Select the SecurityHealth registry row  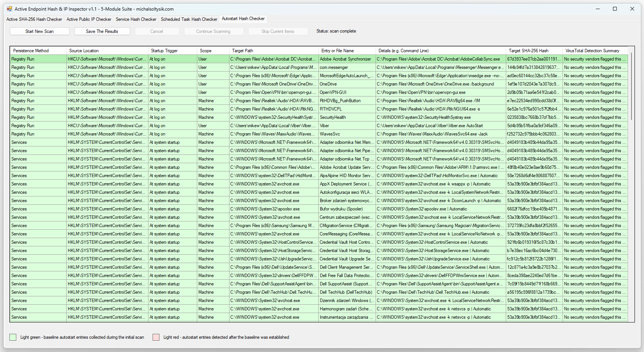(x=333, y=117)
